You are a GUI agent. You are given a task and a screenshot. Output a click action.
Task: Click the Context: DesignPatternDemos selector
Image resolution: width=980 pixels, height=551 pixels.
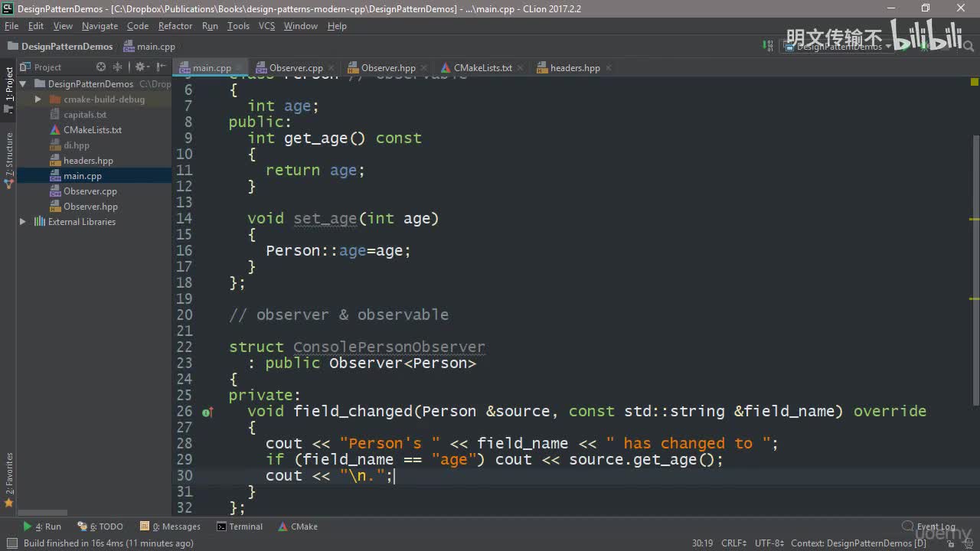[858, 543]
